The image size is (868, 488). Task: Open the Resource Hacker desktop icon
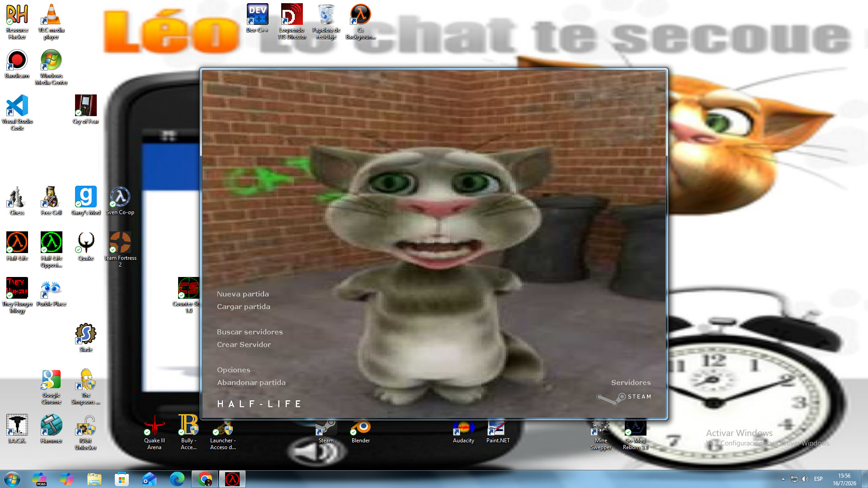[17, 21]
